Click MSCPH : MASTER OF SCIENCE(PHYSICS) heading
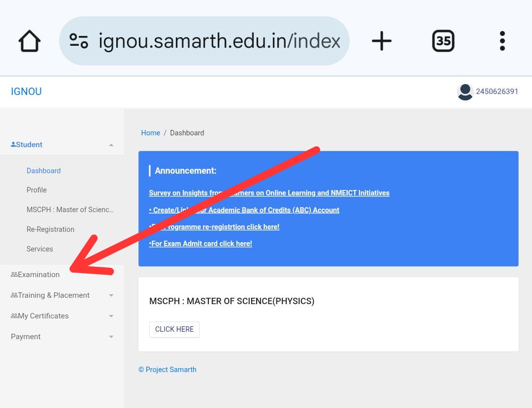The height and width of the screenshot is (408, 532). point(232,301)
